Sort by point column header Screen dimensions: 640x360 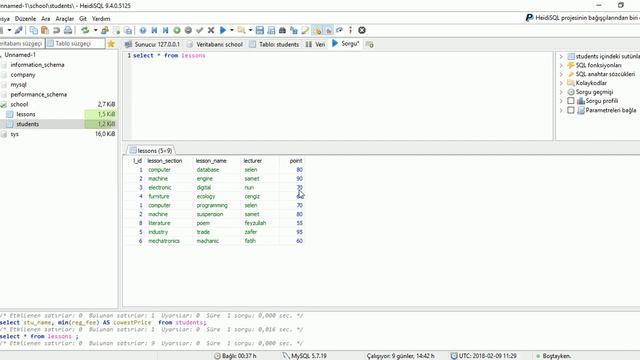tap(296, 161)
